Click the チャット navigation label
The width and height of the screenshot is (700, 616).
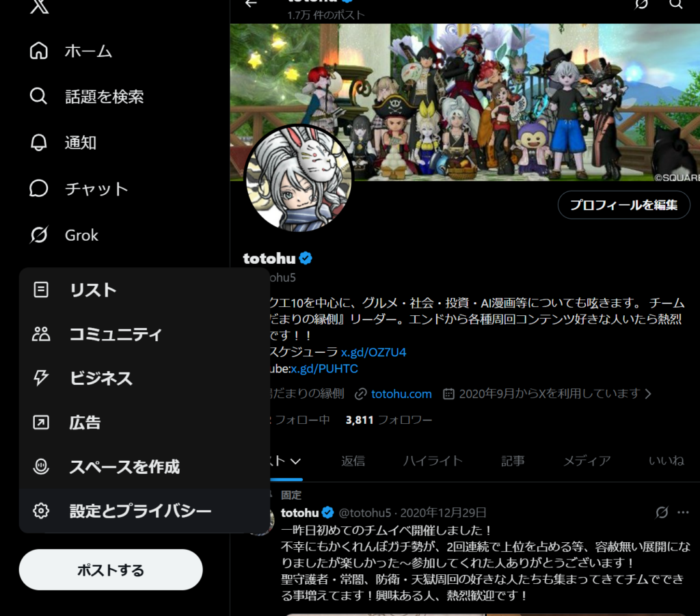96,189
